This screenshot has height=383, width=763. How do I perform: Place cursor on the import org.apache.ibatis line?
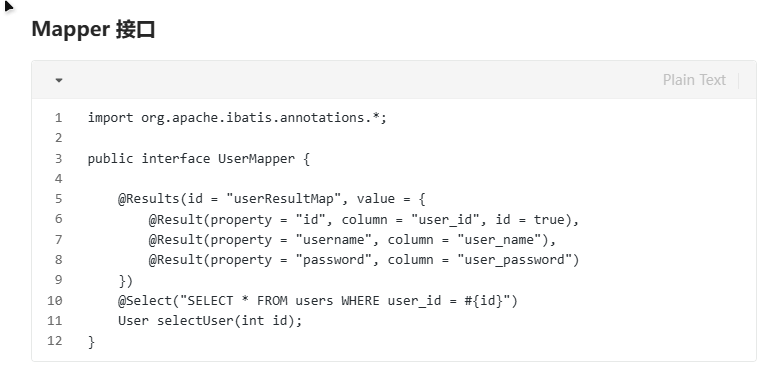click(x=237, y=118)
